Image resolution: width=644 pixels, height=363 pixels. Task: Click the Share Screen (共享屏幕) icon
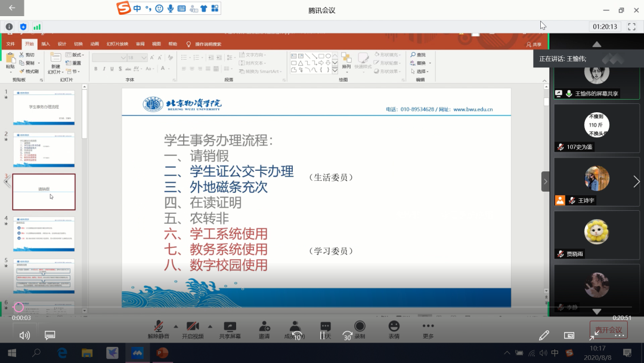point(230,329)
